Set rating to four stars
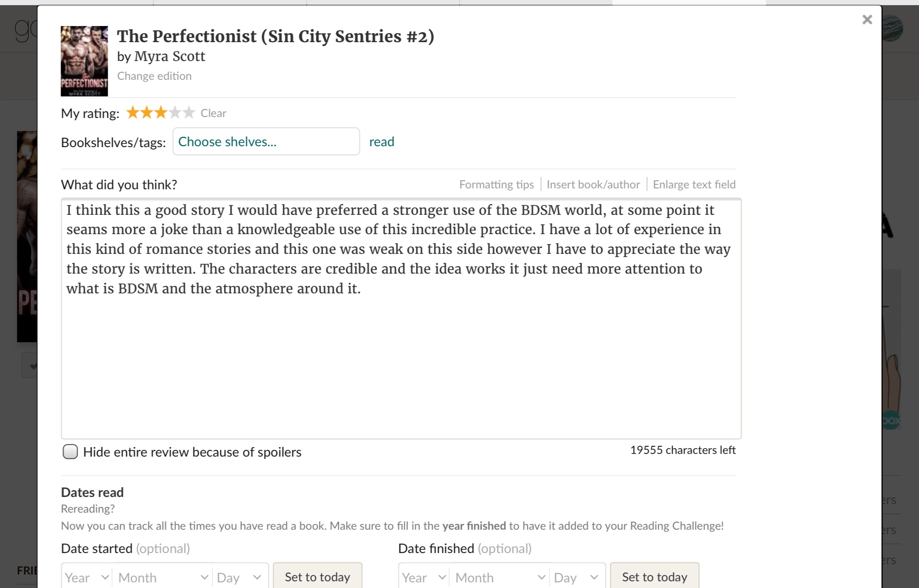 click(x=175, y=113)
